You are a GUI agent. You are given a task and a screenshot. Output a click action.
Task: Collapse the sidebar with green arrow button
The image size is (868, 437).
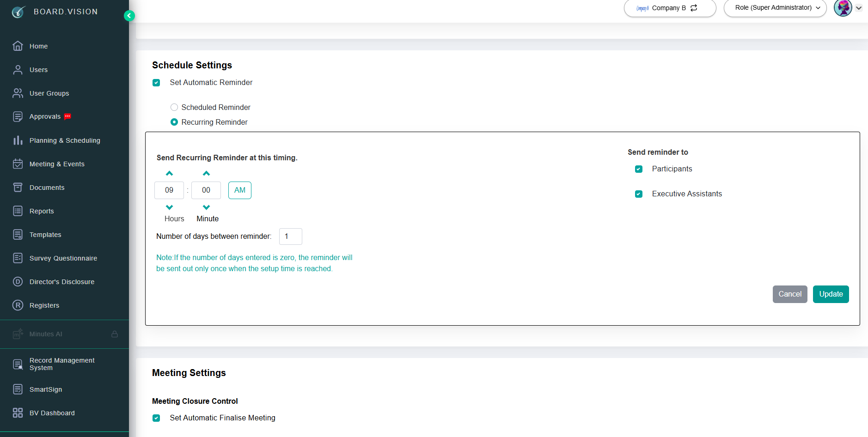pyautogui.click(x=129, y=16)
